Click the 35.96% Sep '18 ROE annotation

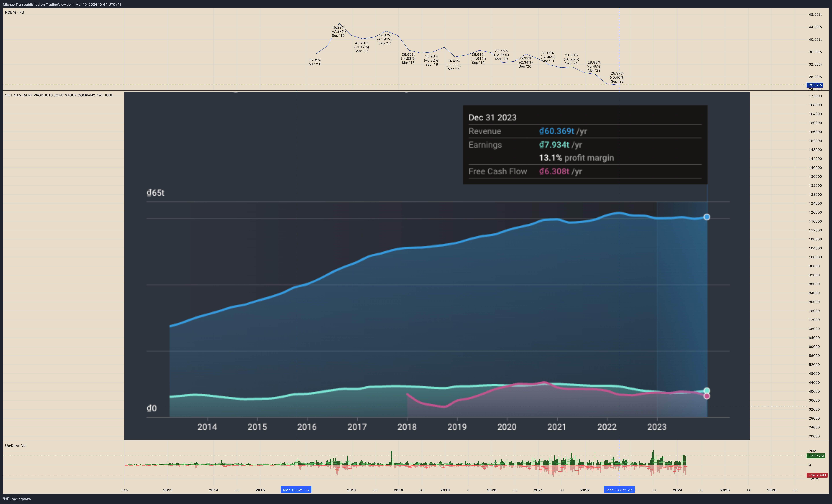click(x=431, y=60)
